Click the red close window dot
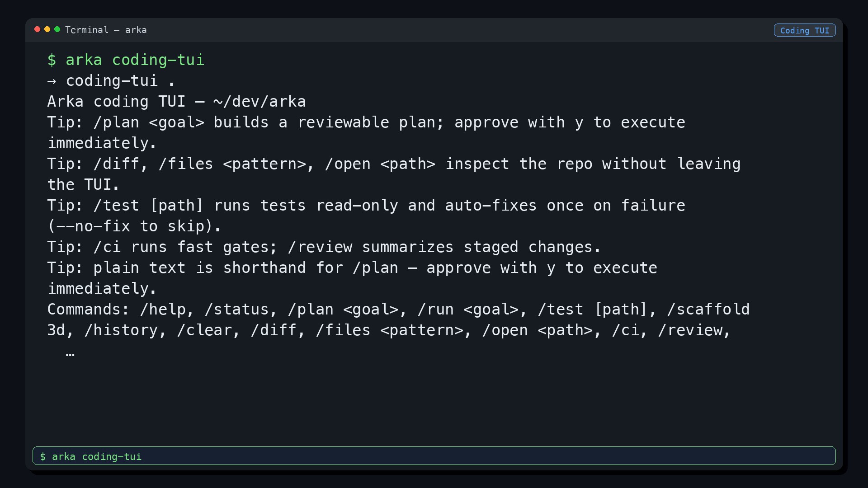Viewport: 868px width, 488px height. click(x=38, y=29)
